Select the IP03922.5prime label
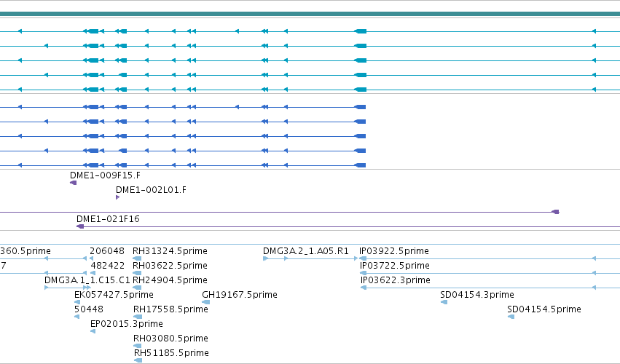The width and height of the screenshot is (620, 364). point(394,251)
